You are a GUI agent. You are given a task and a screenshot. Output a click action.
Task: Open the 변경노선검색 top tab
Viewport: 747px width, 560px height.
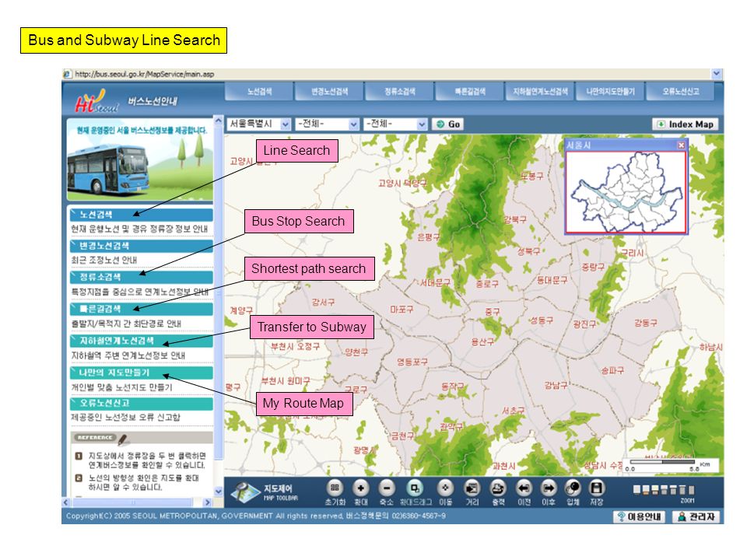tap(329, 92)
